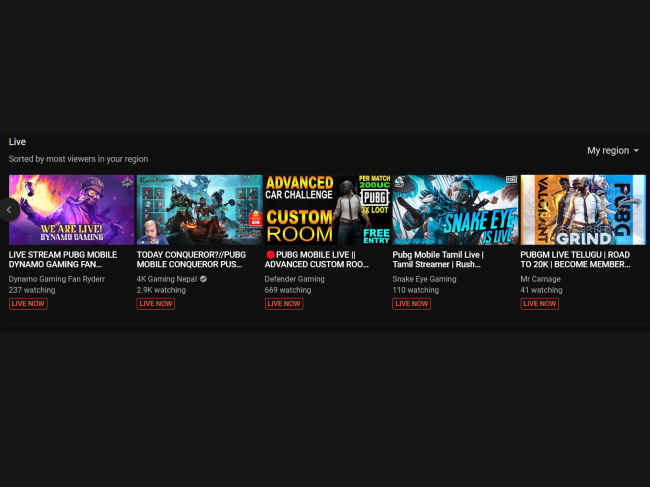Click the '2.9K watching' text

(161, 290)
